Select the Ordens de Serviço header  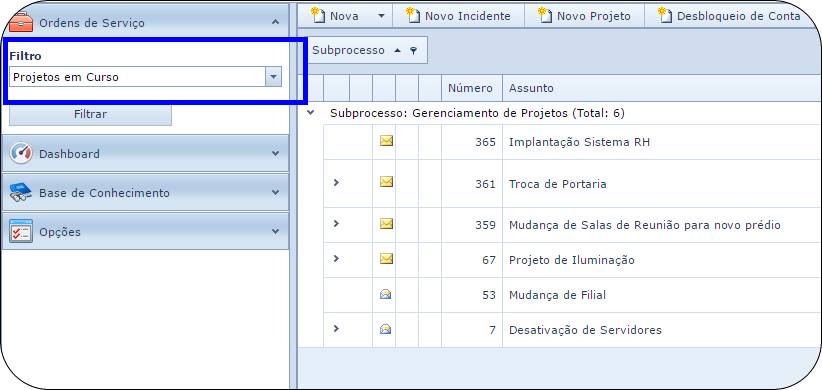pos(145,22)
